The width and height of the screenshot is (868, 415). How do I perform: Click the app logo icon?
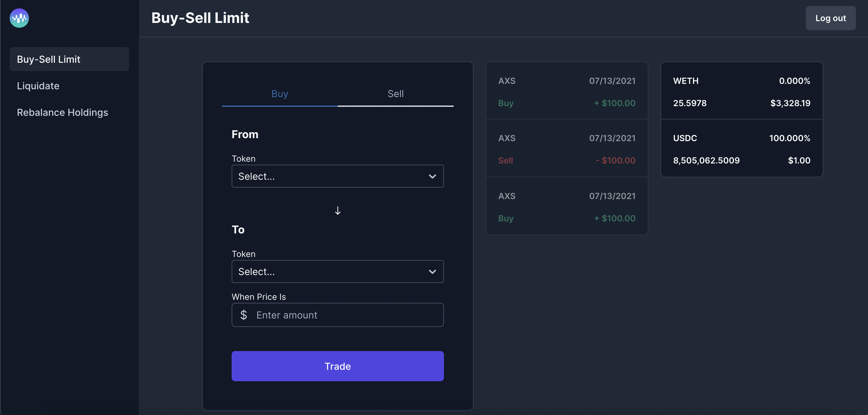(x=19, y=18)
